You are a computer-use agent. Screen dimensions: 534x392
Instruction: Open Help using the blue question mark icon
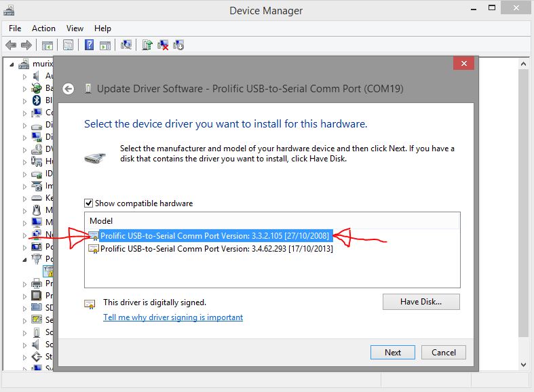pos(89,45)
